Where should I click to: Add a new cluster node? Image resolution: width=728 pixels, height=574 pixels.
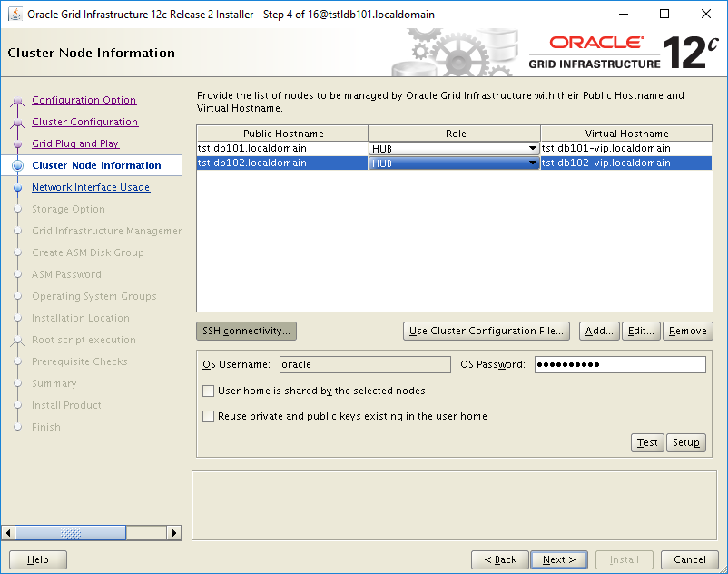pos(599,331)
